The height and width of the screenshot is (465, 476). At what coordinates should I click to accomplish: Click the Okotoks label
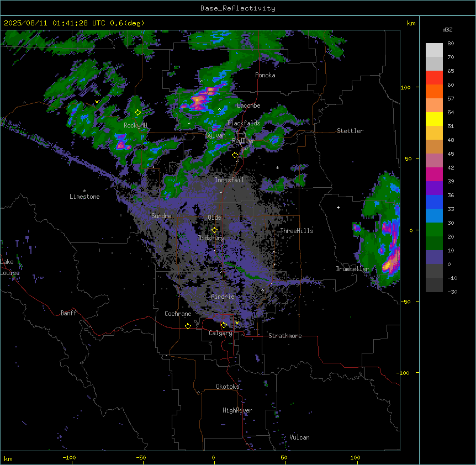click(228, 387)
